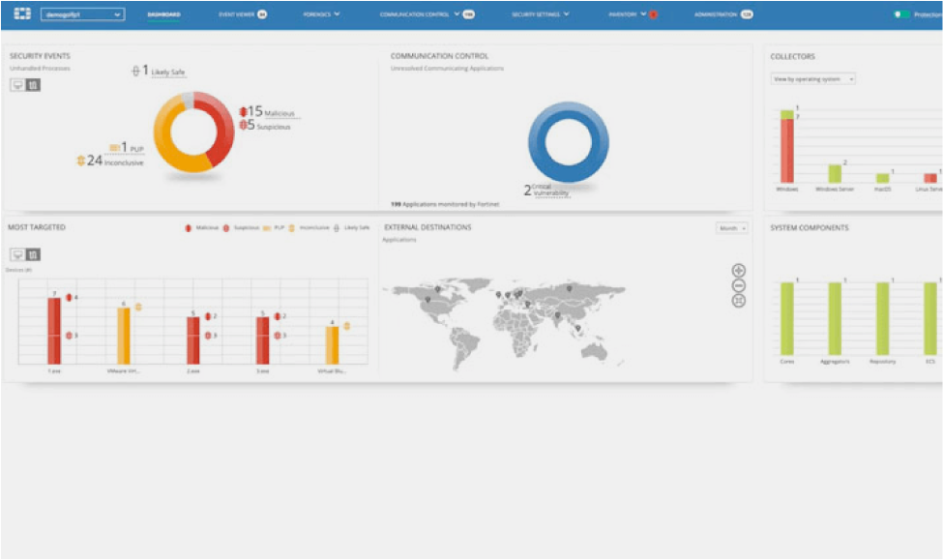Screen dimensions: 943x560
Task: Open the Event Viewer tab
Action: [x=236, y=15]
